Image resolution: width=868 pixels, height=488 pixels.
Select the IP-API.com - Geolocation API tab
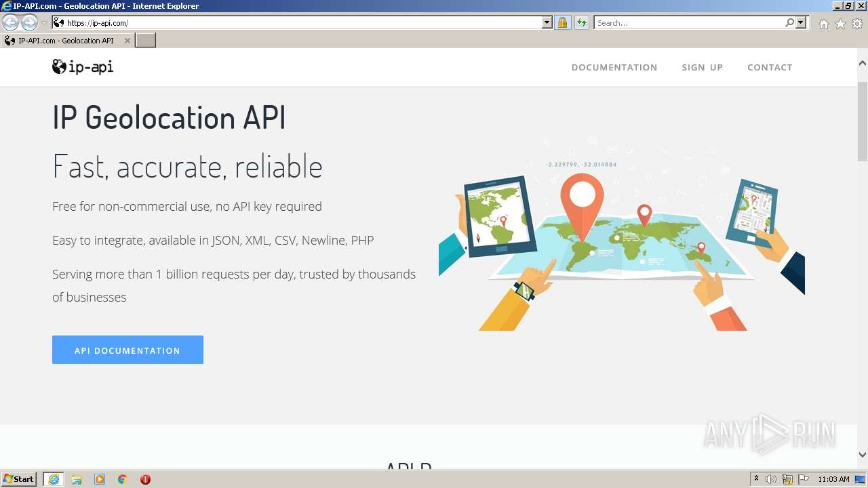pos(67,41)
